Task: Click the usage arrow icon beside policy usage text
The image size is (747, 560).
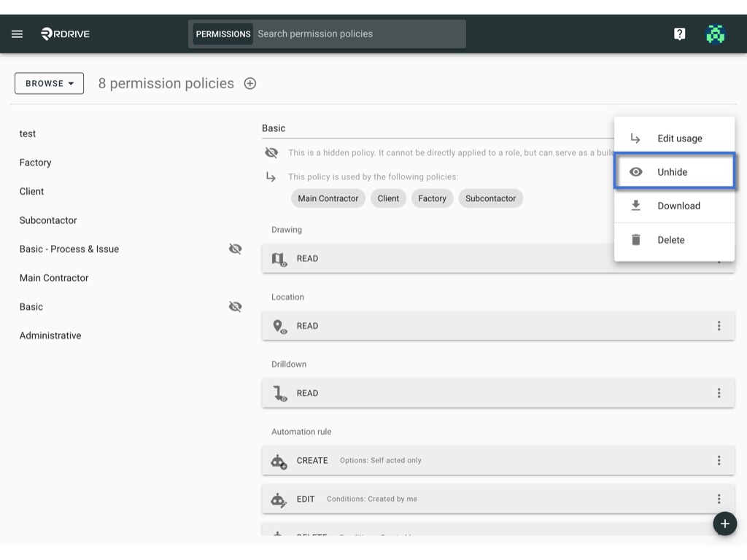Action: pos(271,176)
